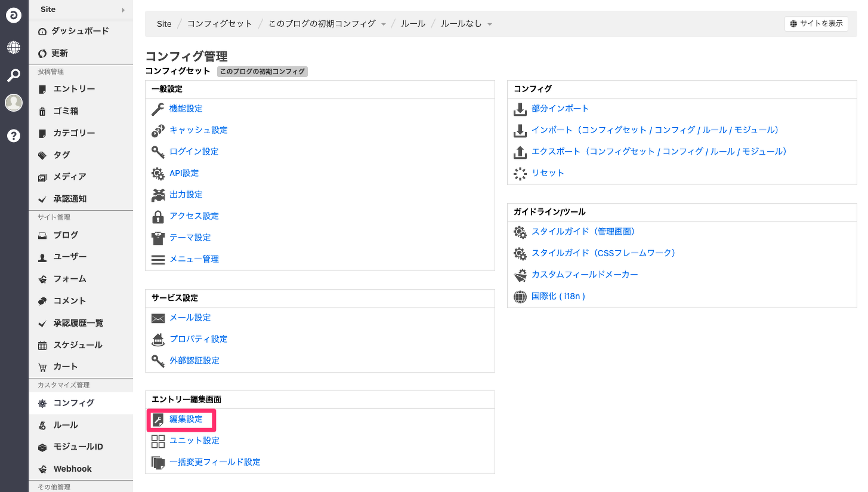Click the T-shirt icon beside テーマ設定
Image resolution: width=868 pixels, height=492 pixels.
tap(157, 238)
